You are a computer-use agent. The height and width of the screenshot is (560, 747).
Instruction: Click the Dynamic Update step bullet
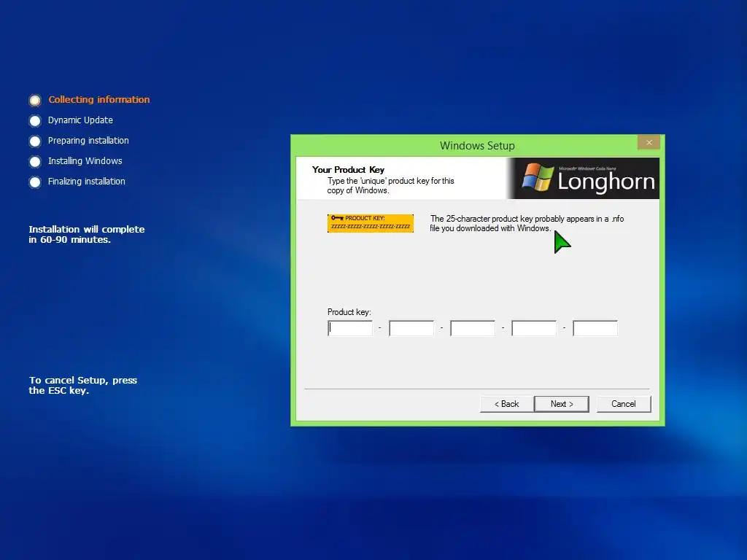pyautogui.click(x=35, y=121)
